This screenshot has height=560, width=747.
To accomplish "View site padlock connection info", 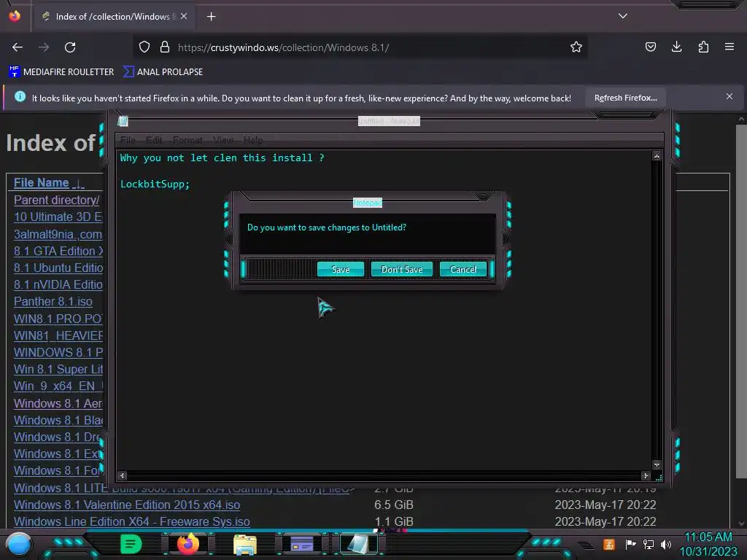I will point(165,47).
